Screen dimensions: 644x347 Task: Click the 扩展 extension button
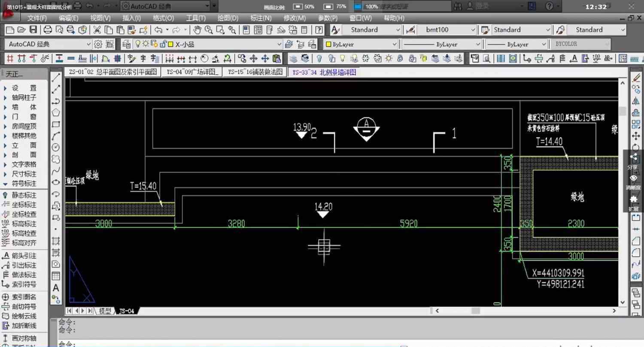point(633,203)
